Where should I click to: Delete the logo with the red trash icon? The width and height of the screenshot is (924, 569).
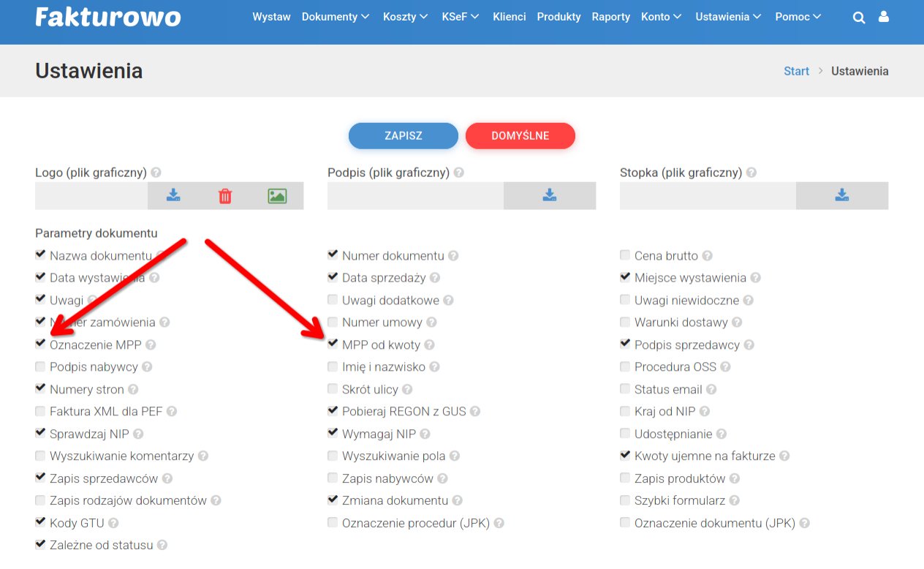click(x=225, y=195)
